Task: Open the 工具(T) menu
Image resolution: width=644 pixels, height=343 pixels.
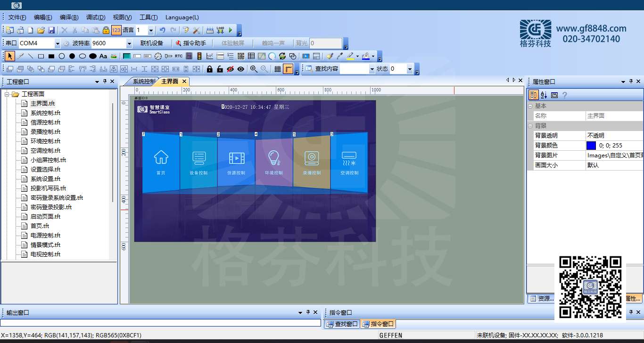Action: coord(149,17)
